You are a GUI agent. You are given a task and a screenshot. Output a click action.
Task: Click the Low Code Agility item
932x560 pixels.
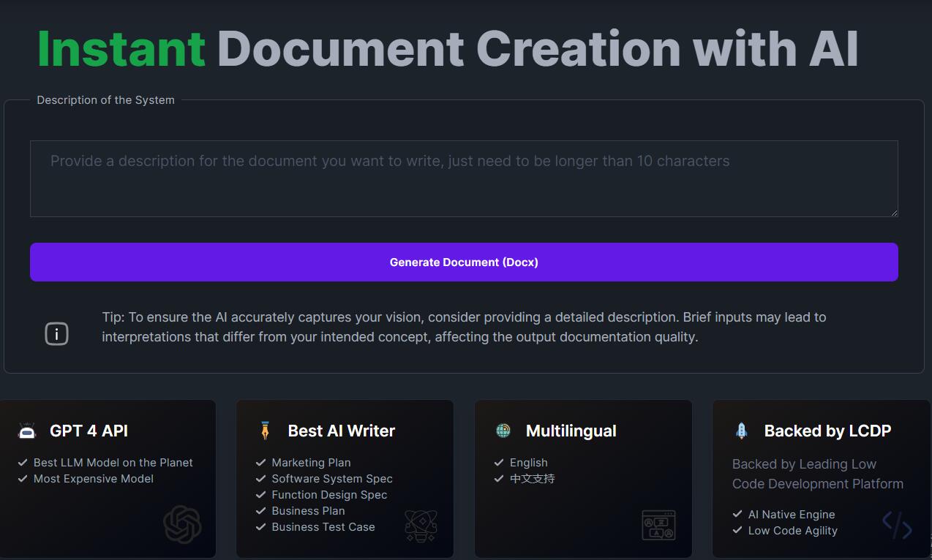(792, 531)
